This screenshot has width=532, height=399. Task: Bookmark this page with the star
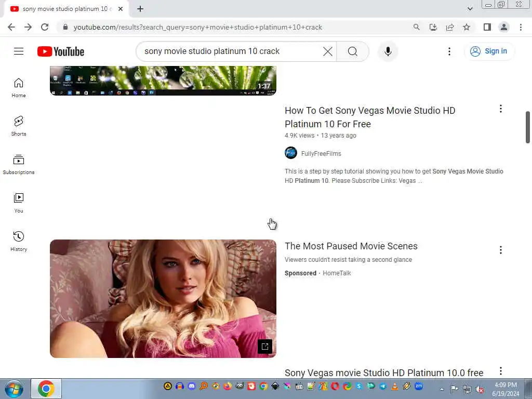point(467,27)
